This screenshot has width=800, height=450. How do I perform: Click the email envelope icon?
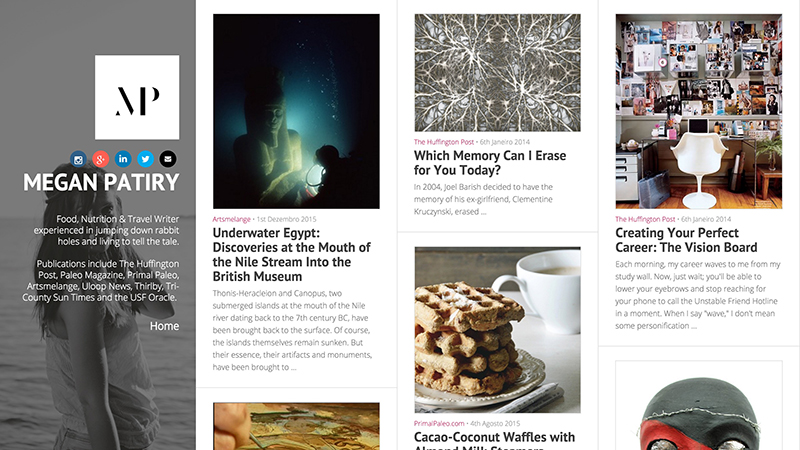coord(168,159)
